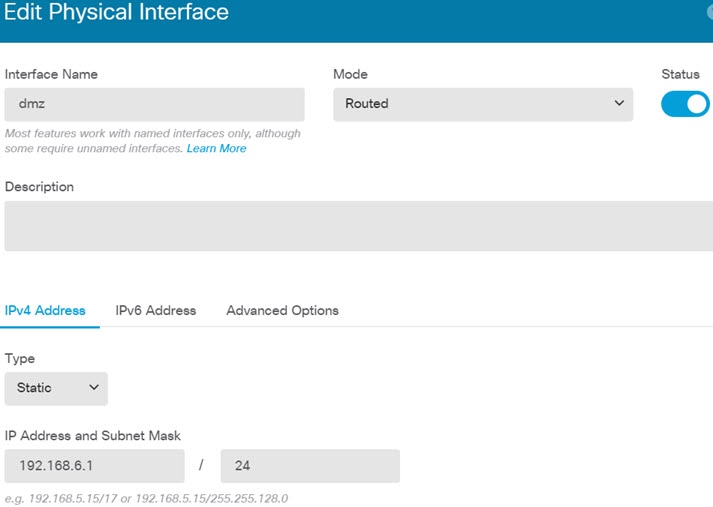Click the empty Description text area

[x=359, y=226]
